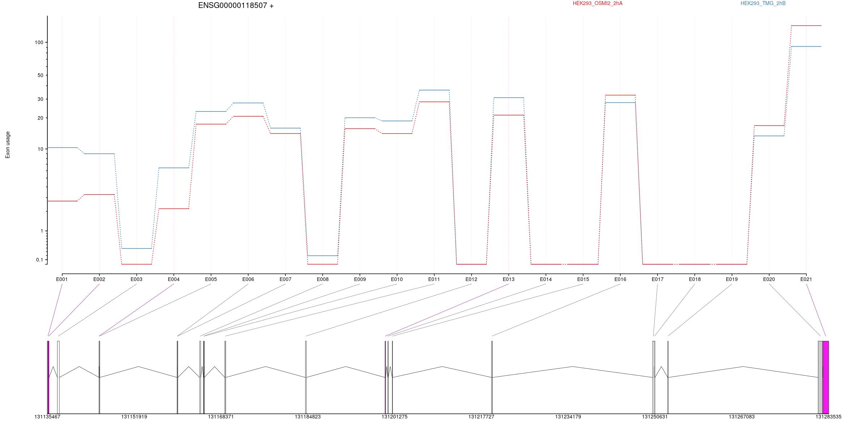Click genomic coordinate 131168371
The image size is (868, 434).
pyautogui.click(x=221, y=417)
